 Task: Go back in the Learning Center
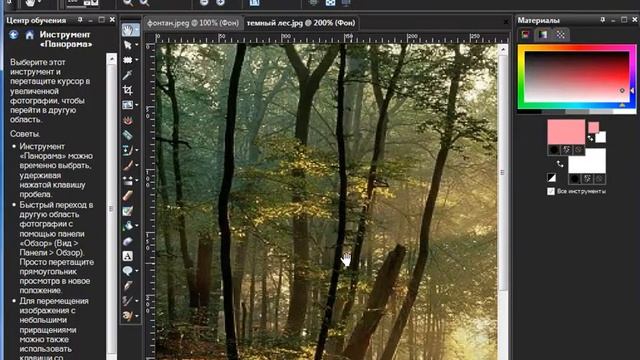(13, 35)
